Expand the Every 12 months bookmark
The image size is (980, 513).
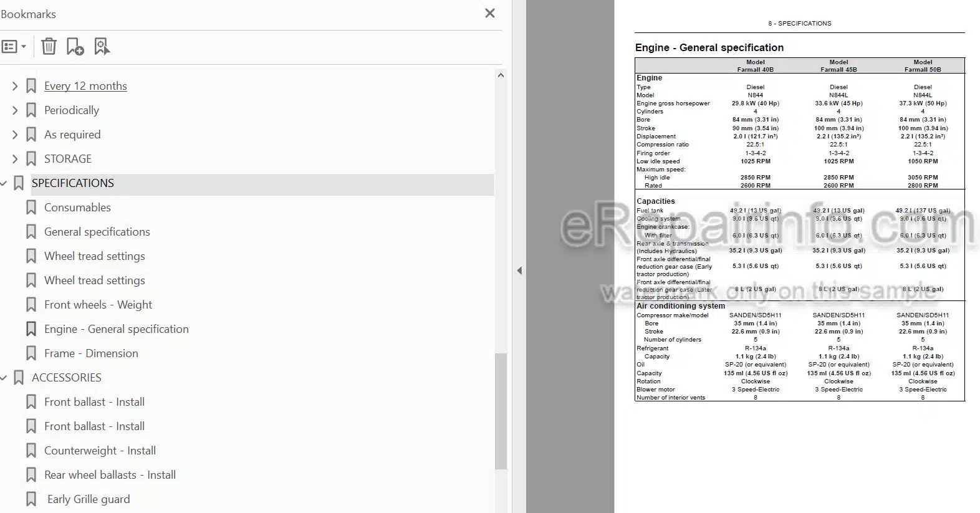15,86
